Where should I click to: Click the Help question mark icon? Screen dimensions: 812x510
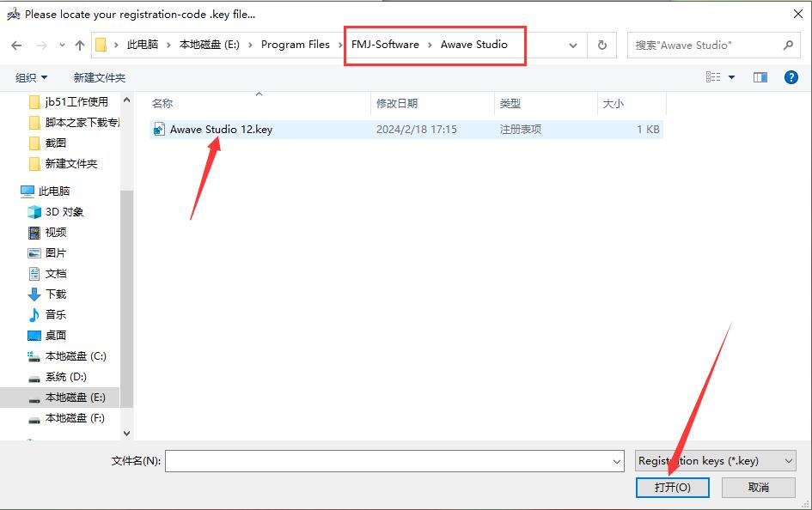pyautogui.click(x=791, y=76)
